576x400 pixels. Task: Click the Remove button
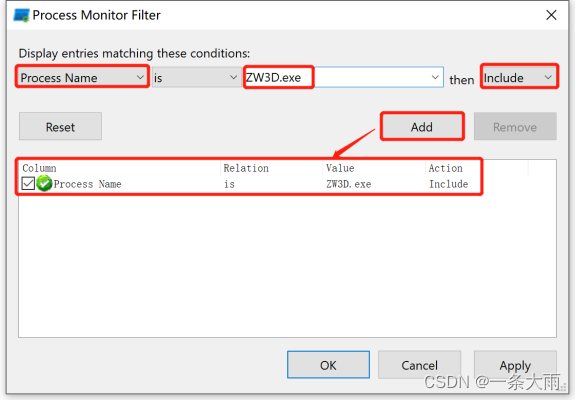pyautogui.click(x=515, y=127)
